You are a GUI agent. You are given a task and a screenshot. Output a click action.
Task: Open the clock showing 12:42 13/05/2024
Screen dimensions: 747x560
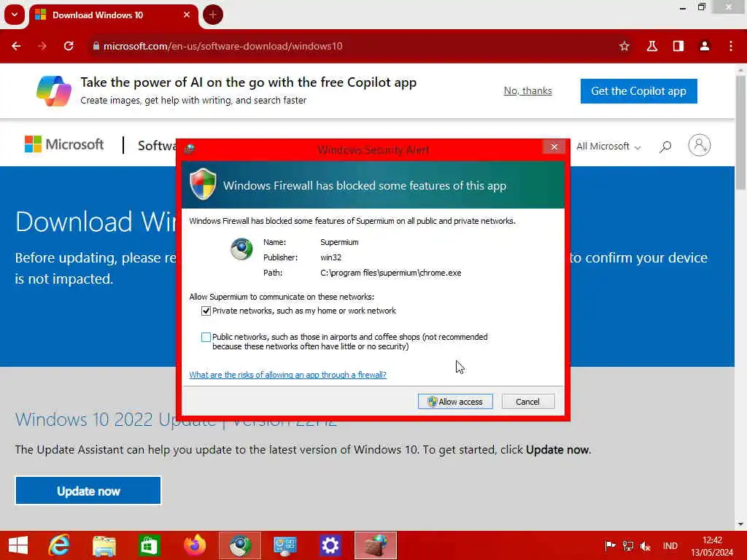[x=712, y=545]
